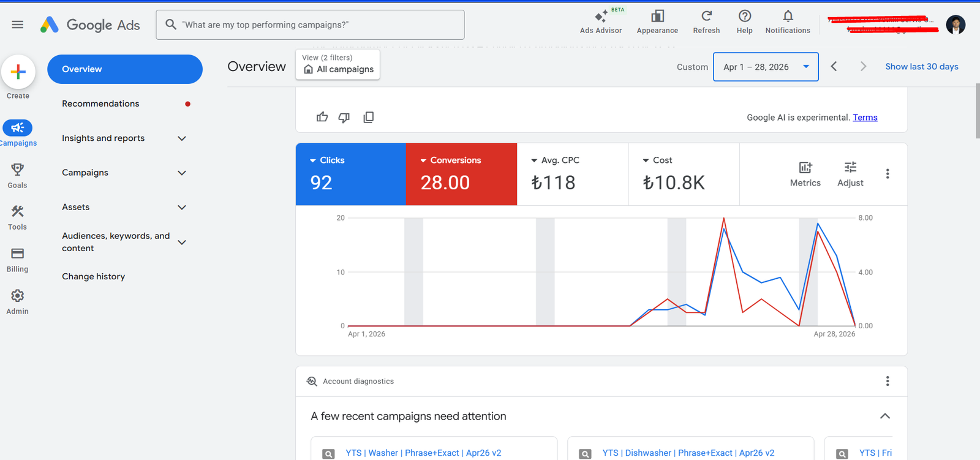
Task: Open the hamburger main menu
Action: 17,25
